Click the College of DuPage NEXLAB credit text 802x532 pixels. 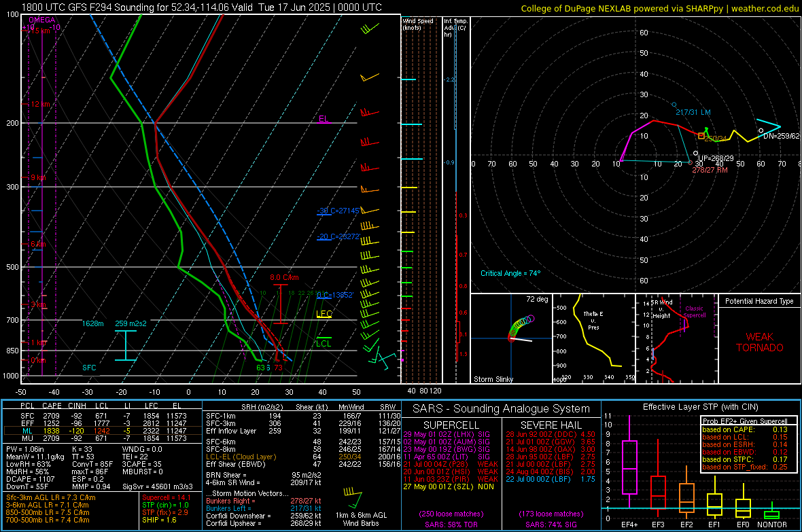pyautogui.click(x=659, y=8)
